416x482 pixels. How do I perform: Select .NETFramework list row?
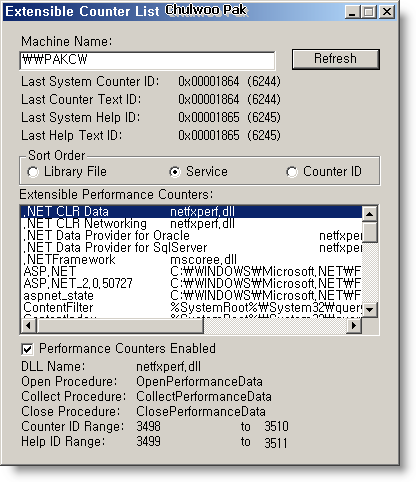pos(191,260)
